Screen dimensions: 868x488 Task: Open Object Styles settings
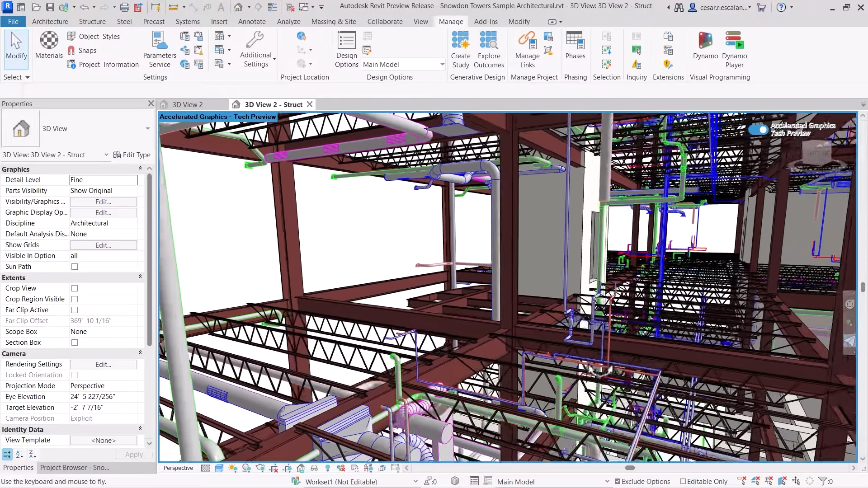tap(94, 36)
